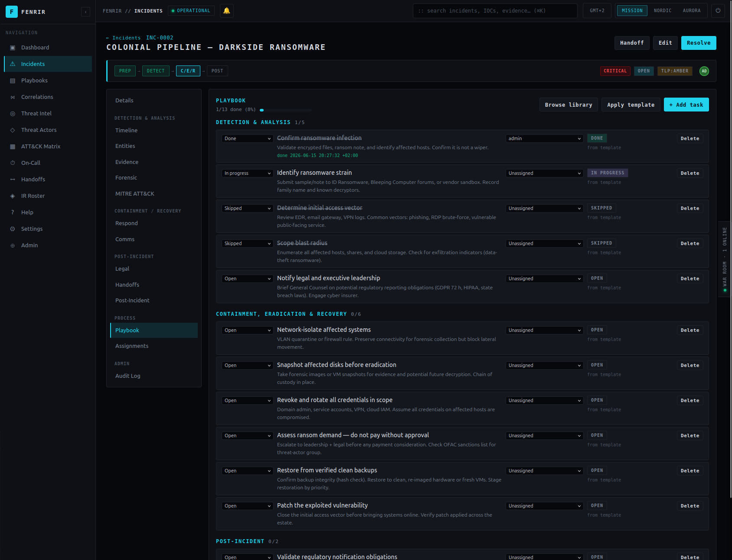Open assignee dropdown showing admin
The width and height of the screenshot is (732, 560).
click(x=544, y=139)
